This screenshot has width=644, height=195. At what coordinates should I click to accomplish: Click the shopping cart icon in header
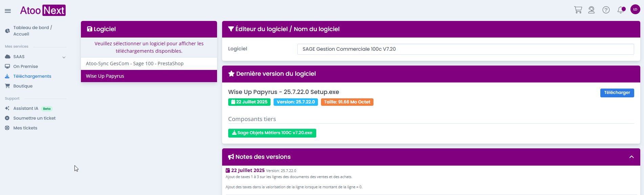click(x=578, y=10)
